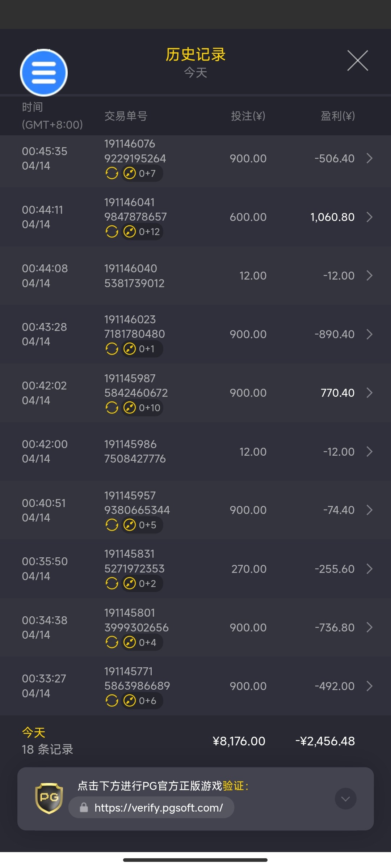Click the 验证 highlighted text
Image resolution: width=391 pixels, height=868 pixels.
pyautogui.click(x=234, y=786)
